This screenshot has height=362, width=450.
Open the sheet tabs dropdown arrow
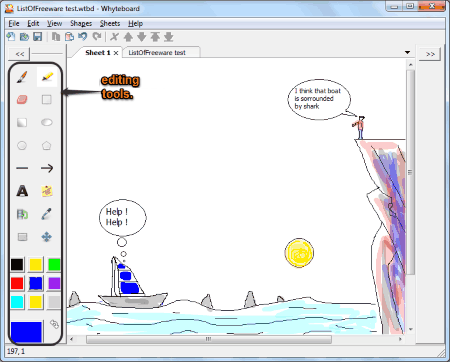(407, 52)
